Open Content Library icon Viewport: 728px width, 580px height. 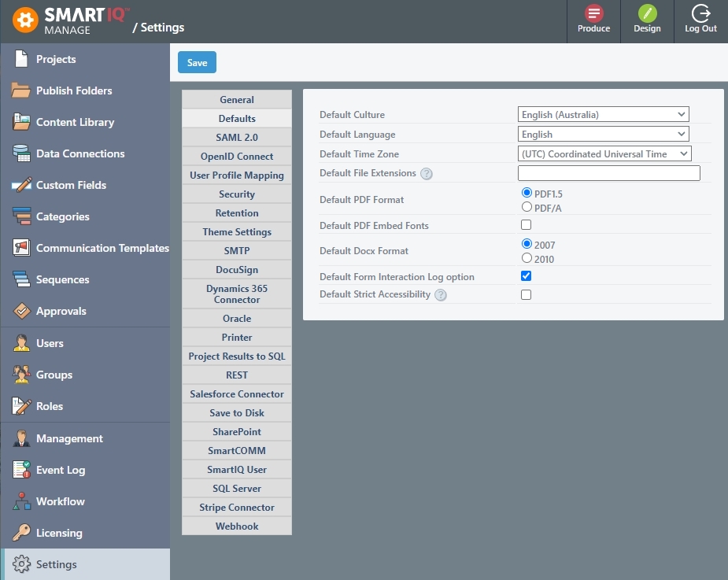[x=21, y=122]
